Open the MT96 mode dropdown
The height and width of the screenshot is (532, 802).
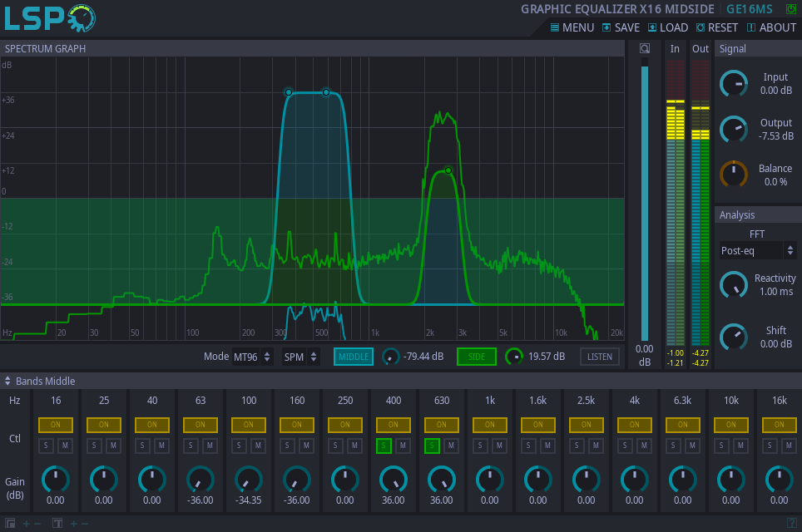click(252, 357)
